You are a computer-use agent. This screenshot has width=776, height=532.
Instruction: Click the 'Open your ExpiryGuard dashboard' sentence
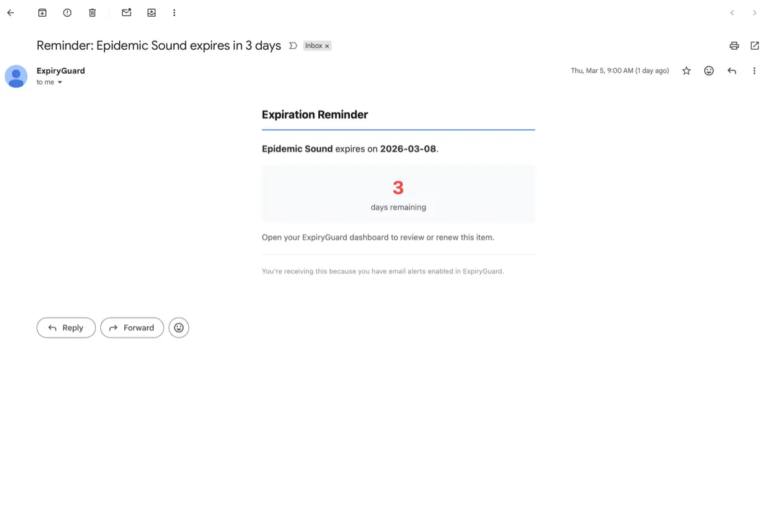[x=378, y=237]
